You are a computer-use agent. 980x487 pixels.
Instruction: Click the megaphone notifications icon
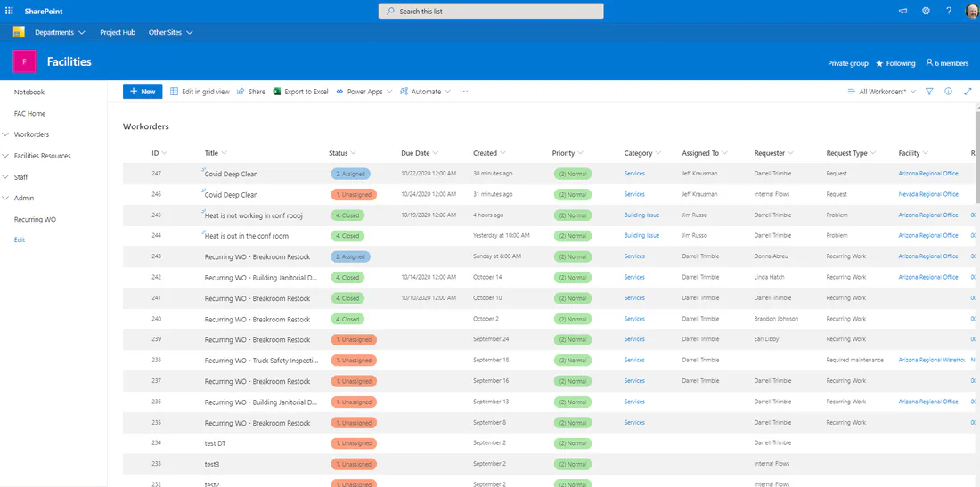(x=903, y=12)
